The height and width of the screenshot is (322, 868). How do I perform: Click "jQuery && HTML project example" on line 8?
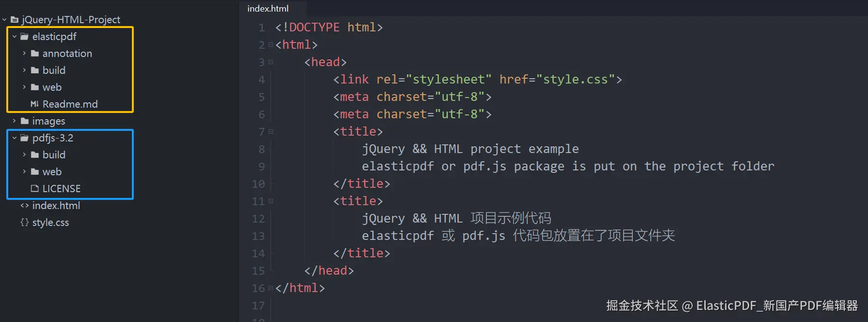pyautogui.click(x=470, y=149)
